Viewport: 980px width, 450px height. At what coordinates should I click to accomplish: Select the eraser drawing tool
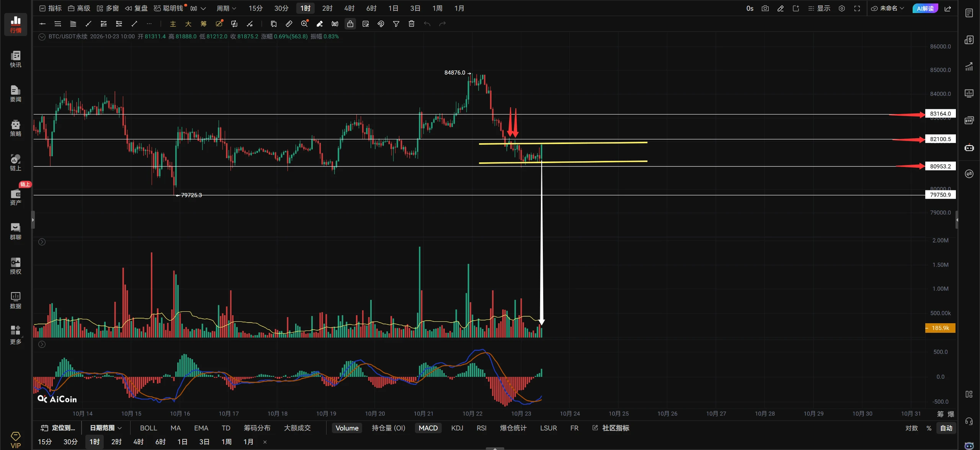tap(320, 24)
